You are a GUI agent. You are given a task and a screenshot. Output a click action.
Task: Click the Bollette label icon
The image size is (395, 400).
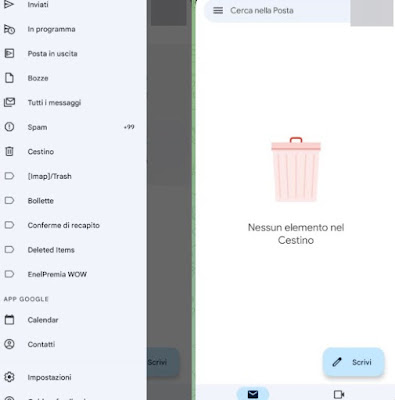pyautogui.click(x=9, y=201)
